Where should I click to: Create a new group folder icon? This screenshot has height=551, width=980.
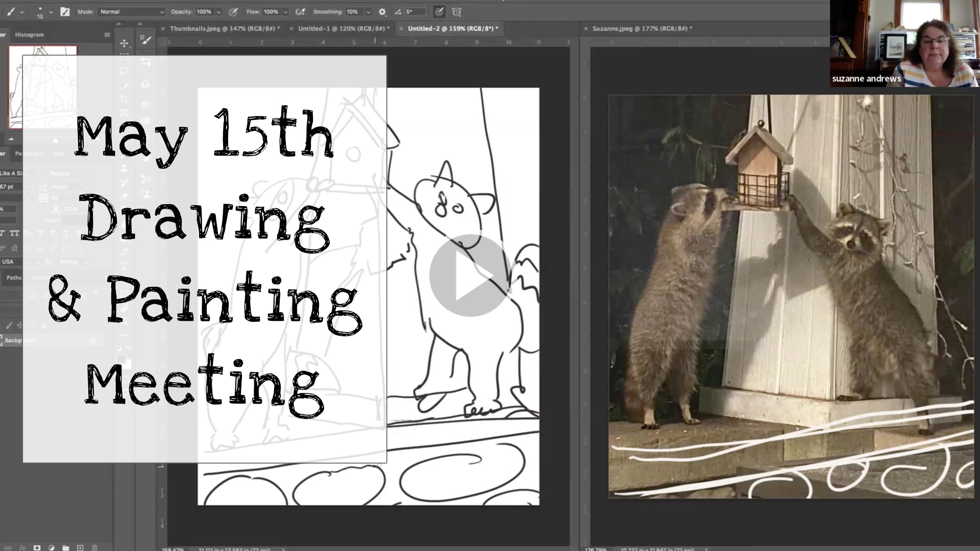point(66,547)
